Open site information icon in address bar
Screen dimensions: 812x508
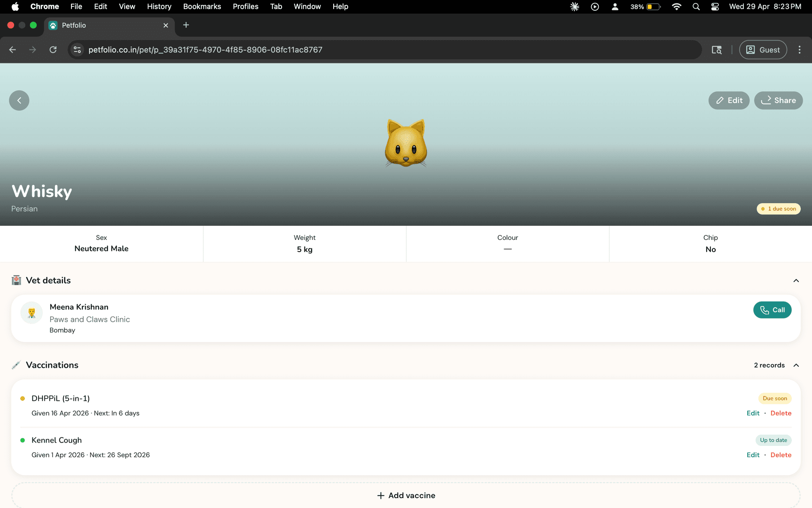[78, 50]
